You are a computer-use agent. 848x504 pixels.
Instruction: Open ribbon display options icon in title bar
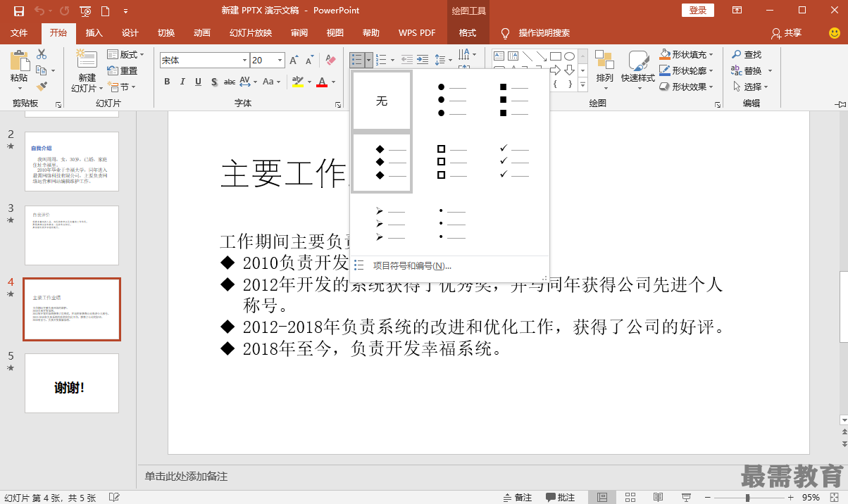(x=737, y=11)
